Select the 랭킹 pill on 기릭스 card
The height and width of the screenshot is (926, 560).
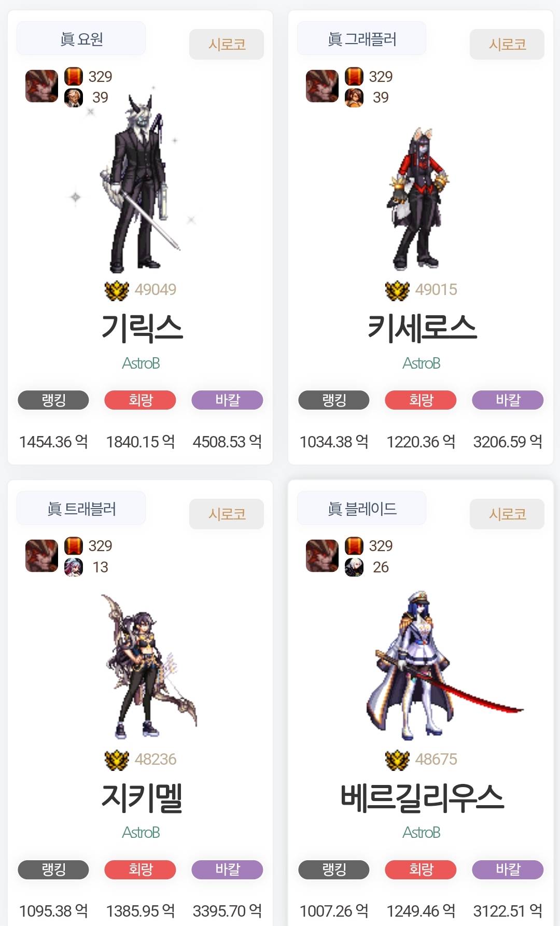53,400
